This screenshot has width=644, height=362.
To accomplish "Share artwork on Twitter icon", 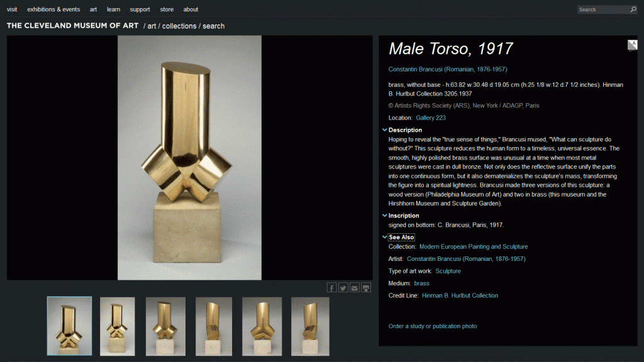I will pyautogui.click(x=343, y=288).
